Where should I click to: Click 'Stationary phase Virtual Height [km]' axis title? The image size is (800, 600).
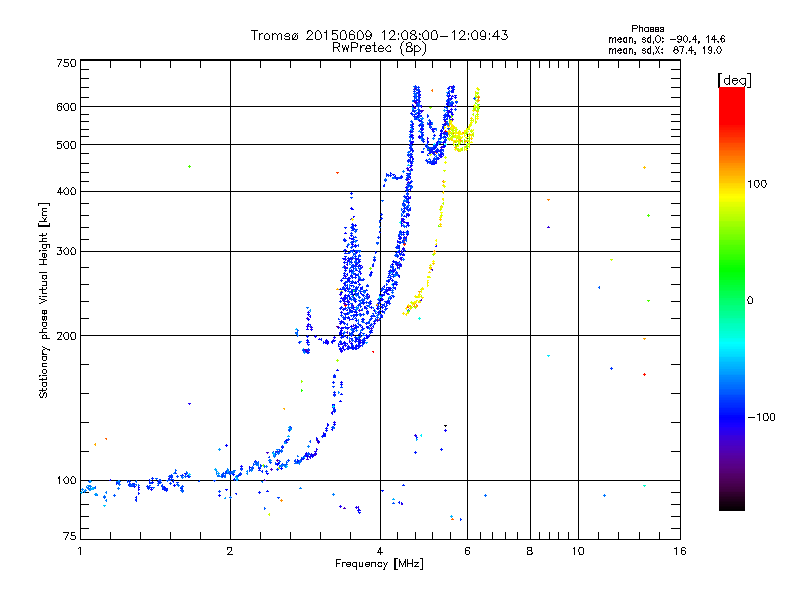[44, 300]
